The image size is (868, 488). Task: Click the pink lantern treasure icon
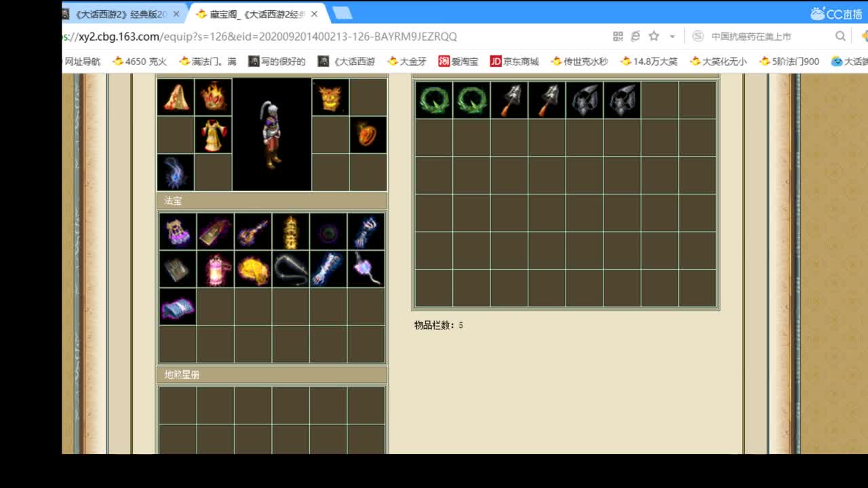[x=216, y=269]
